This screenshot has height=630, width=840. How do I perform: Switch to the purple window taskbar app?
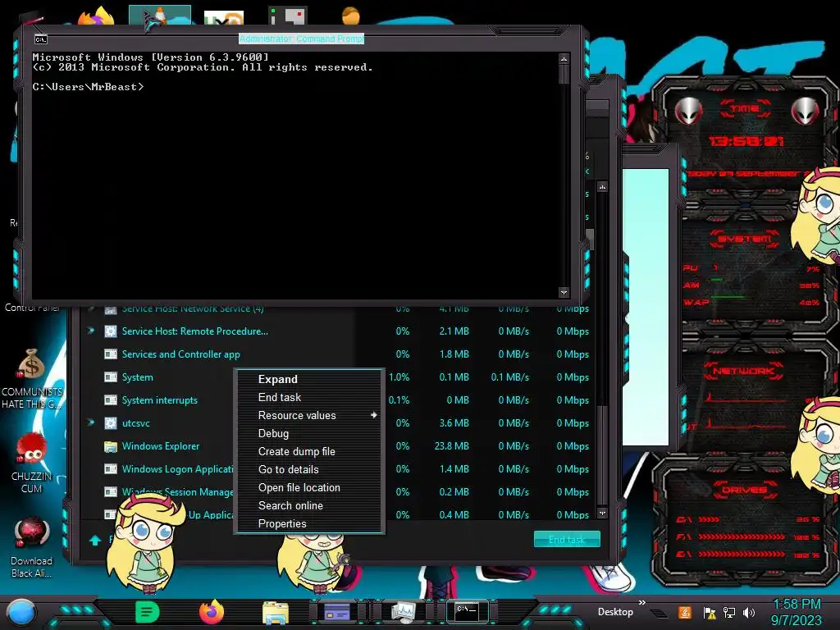click(x=337, y=612)
